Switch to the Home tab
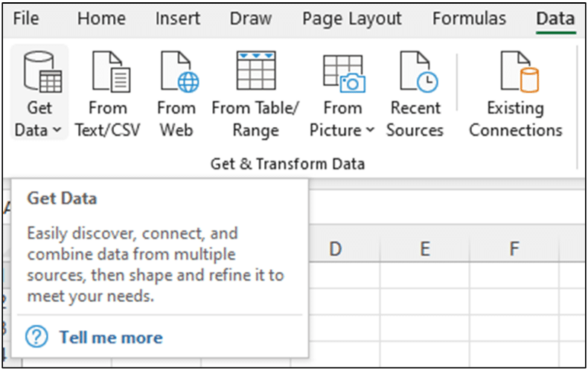This screenshot has width=588, height=371. [101, 19]
